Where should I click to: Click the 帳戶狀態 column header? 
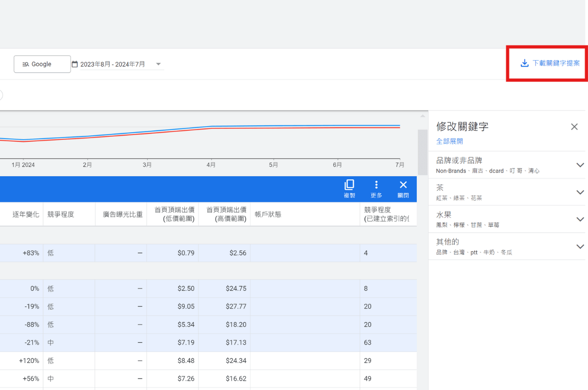[268, 214]
